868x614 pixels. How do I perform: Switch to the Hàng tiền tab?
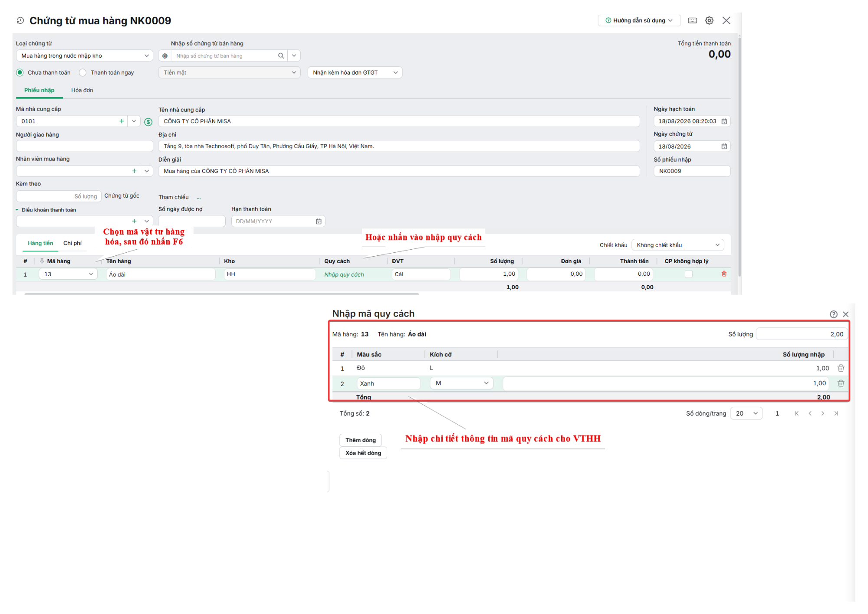40,243
